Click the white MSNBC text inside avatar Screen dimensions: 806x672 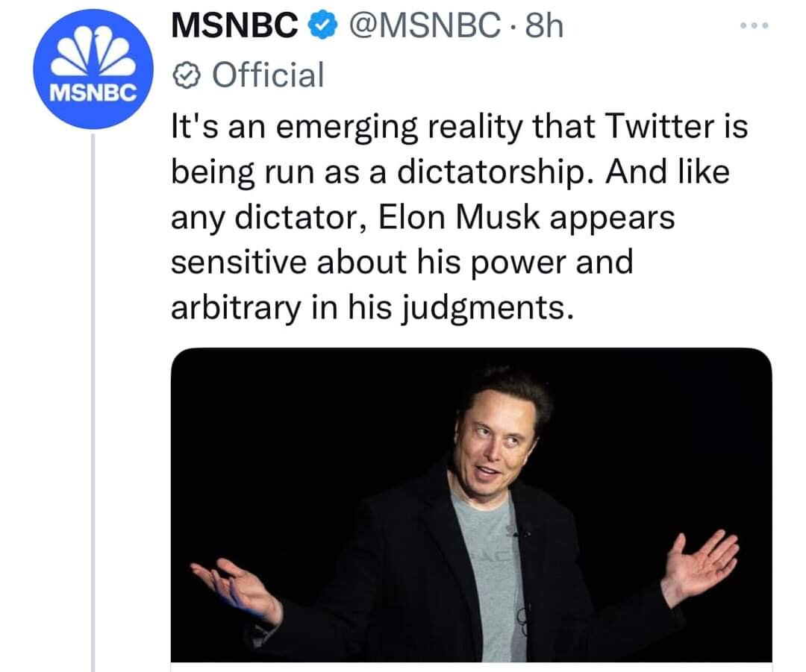(93, 92)
